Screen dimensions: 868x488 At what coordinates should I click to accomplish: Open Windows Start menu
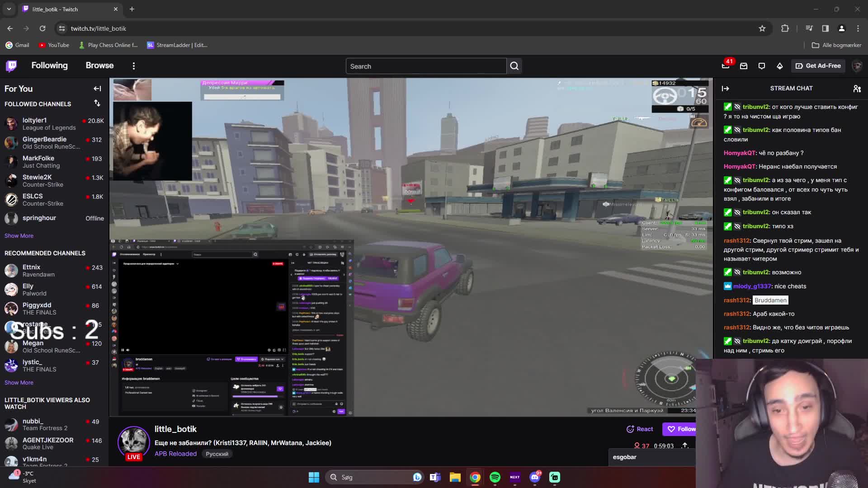(x=314, y=477)
